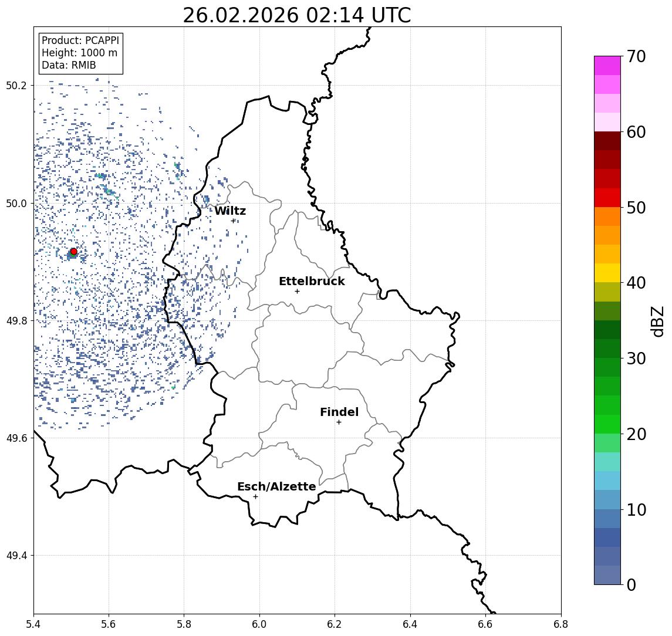Click the 50 colorbar tick label

pyautogui.click(x=636, y=208)
